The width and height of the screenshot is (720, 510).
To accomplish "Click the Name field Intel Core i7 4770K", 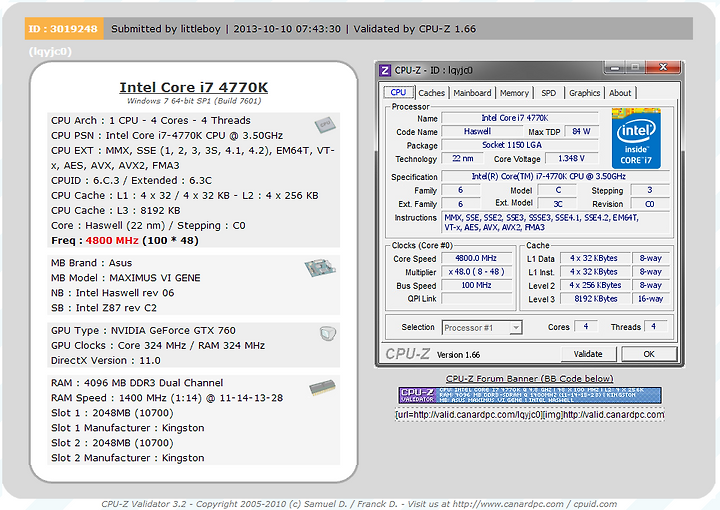I will pyautogui.click(x=519, y=118).
